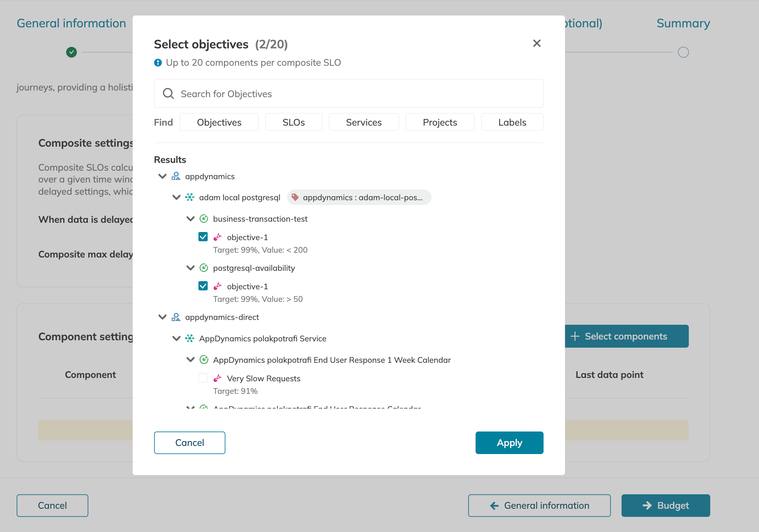
Task: Click the plus icon in Select components
Action: tap(575, 336)
